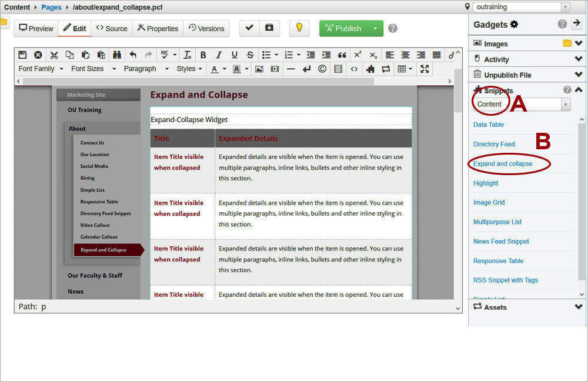
Task: Insert horizontal line
Action: click(291, 69)
